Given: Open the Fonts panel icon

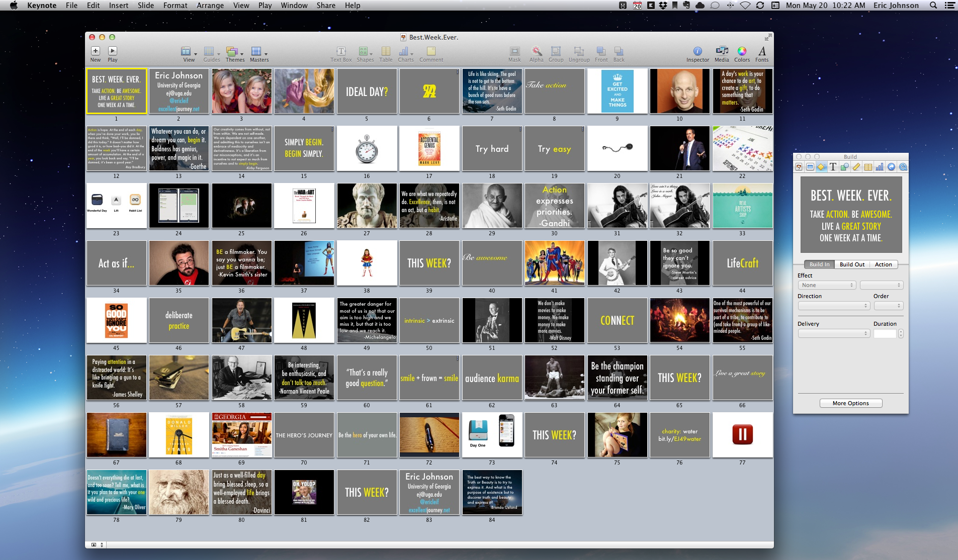Looking at the screenshot, I should point(762,51).
